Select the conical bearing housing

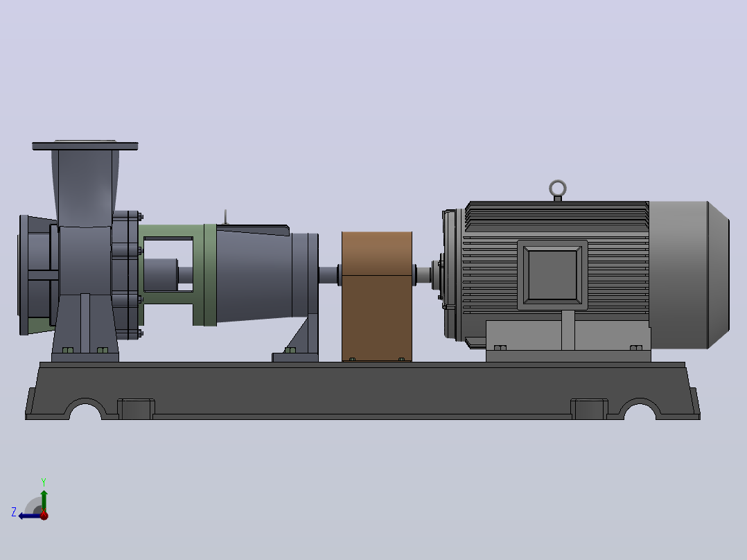tap(255, 277)
